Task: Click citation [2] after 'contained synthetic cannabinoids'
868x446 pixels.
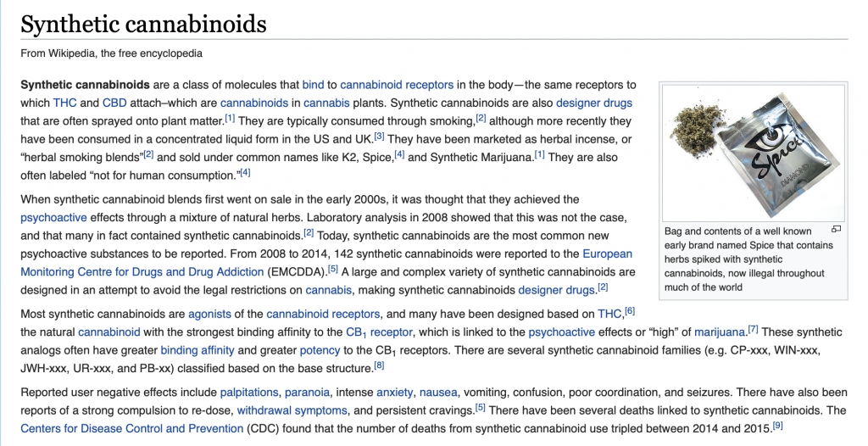Action: click(x=309, y=232)
